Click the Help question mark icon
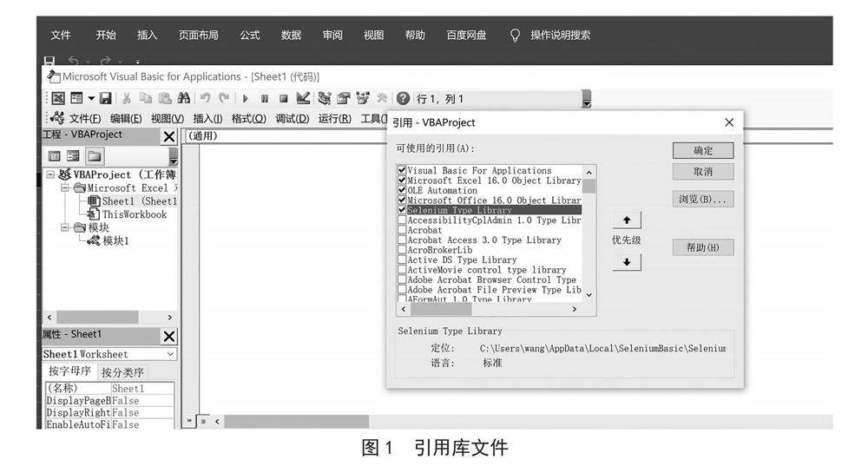This screenshot has width=868, height=466. click(x=404, y=99)
